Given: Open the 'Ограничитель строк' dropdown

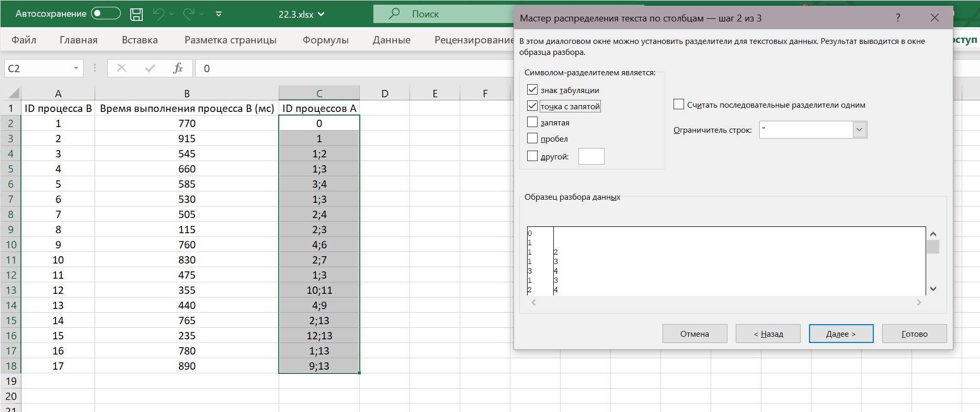Looking at the screenshot, I should (x=859, y=130).
